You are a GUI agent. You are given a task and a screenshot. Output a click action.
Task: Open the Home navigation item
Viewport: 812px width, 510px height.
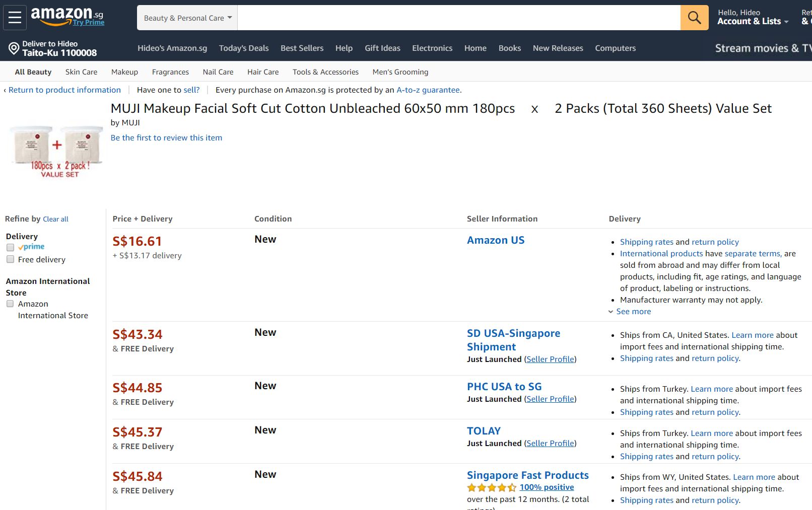coord(476,48)
